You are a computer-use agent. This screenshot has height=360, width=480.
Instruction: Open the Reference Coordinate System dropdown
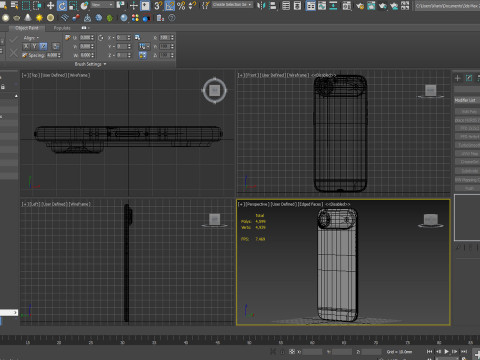102,5
